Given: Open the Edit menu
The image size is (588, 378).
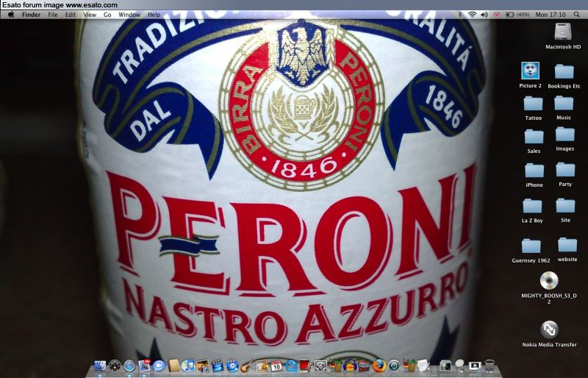Looking at the screenshot, I should pyautogui.click(x=71, y=15).
